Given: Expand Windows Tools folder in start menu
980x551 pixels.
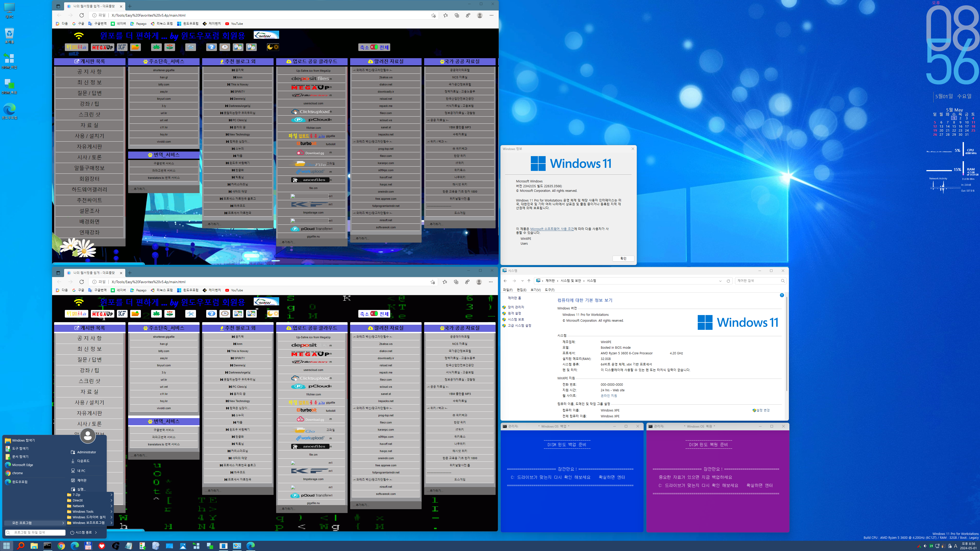Looking at the screenshot, I should click(x=90, y=511).
